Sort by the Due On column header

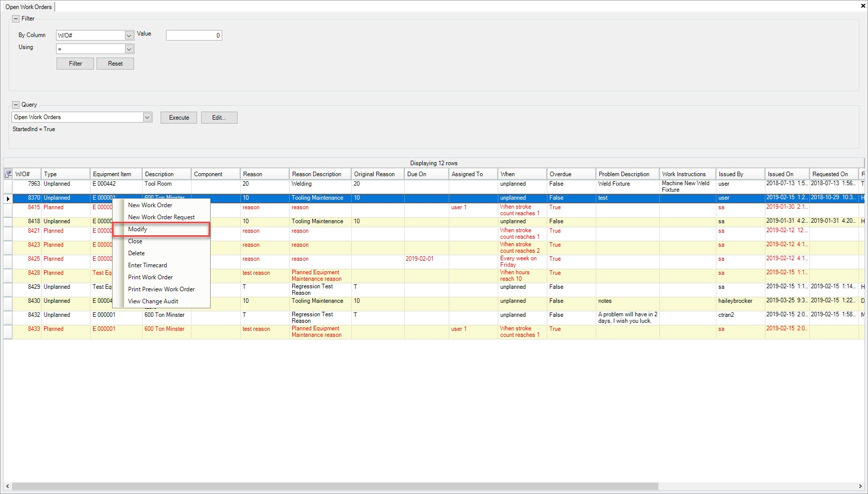pos(427,174)
